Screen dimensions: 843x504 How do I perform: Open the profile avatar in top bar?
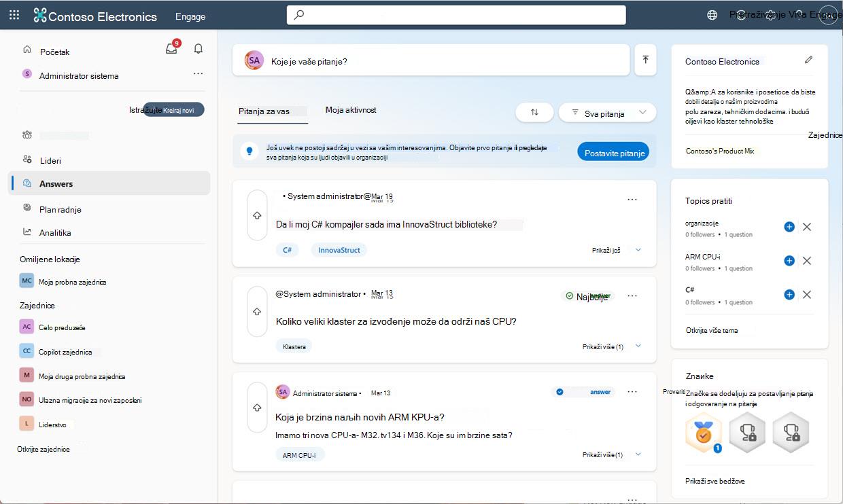[829, 15]
